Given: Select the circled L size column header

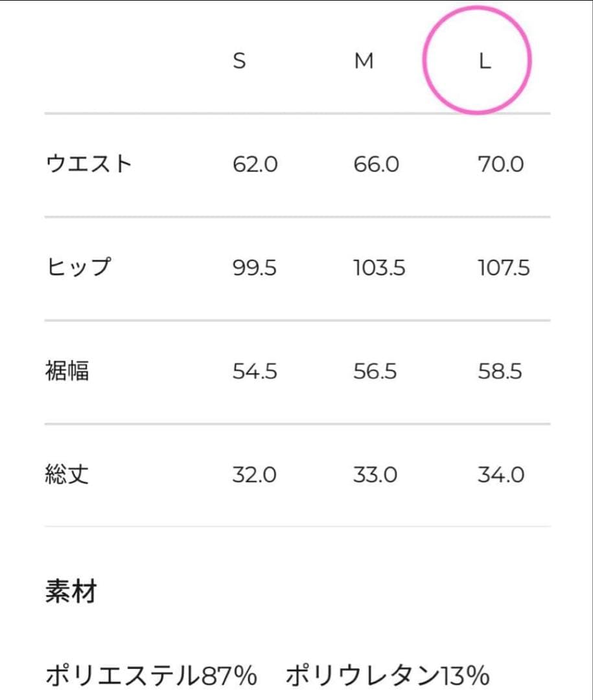Looking at the screenshot, I should (x=484, y=62).
